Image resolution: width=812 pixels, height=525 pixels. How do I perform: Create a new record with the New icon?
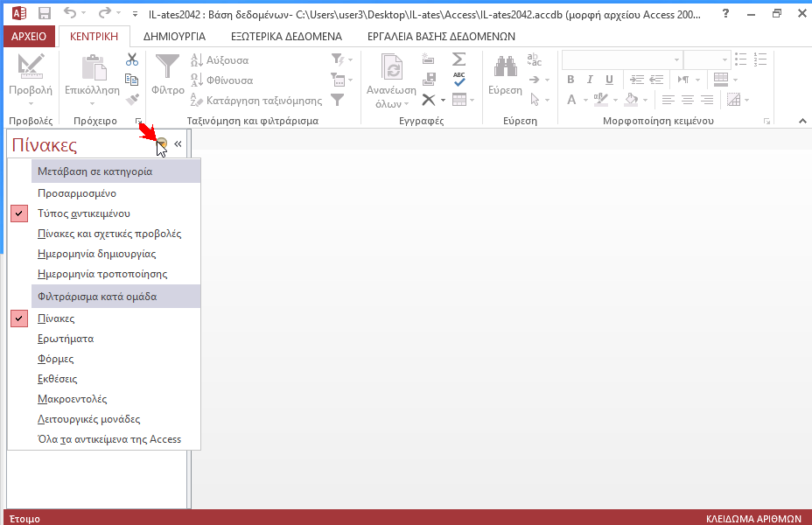(x=428, y=59)
